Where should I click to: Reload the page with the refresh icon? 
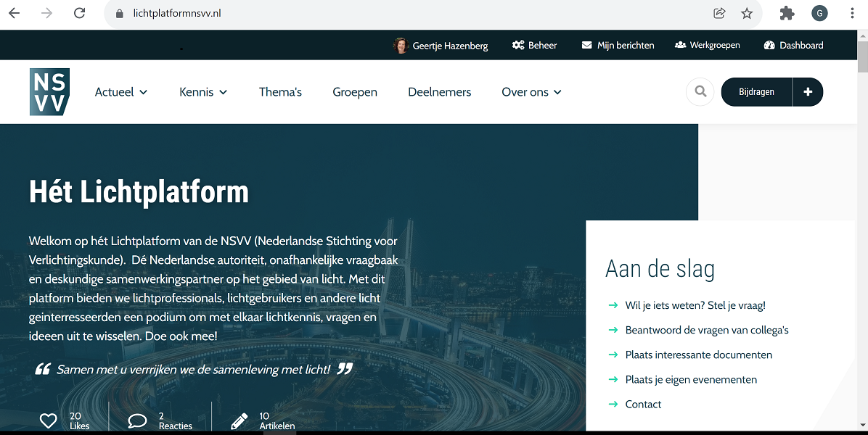(80, 13)
